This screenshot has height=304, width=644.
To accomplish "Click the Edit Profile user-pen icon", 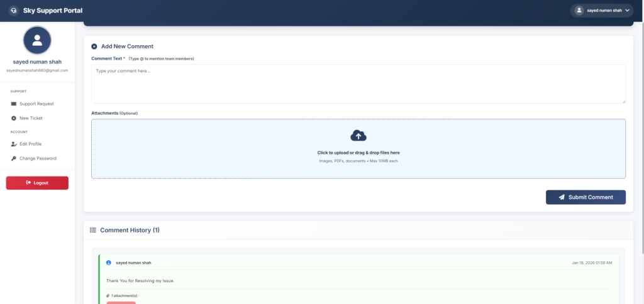I will [14, 144].
